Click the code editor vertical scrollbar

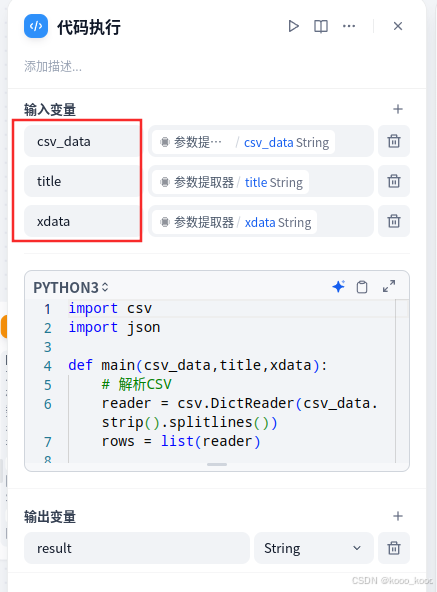[x=402, y=381]
